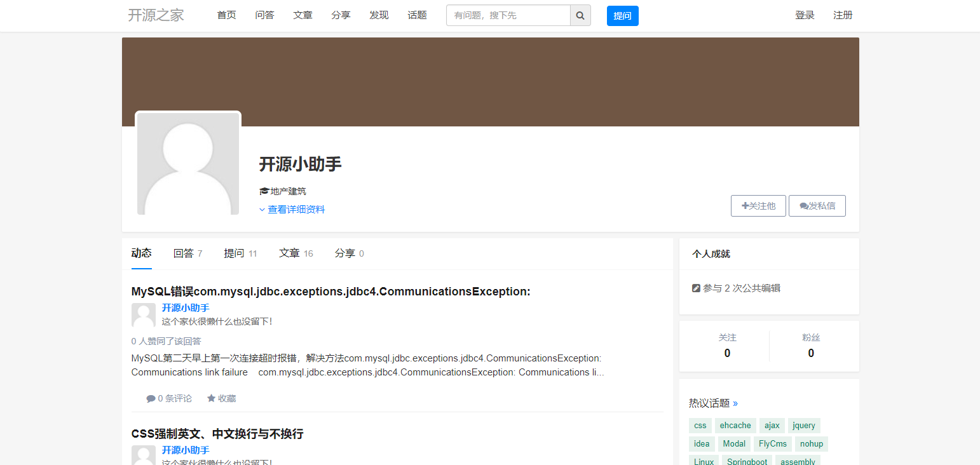Switch to the 分享 0 tab
Viewport: 980px width, 465px height.
pos(350,253)
